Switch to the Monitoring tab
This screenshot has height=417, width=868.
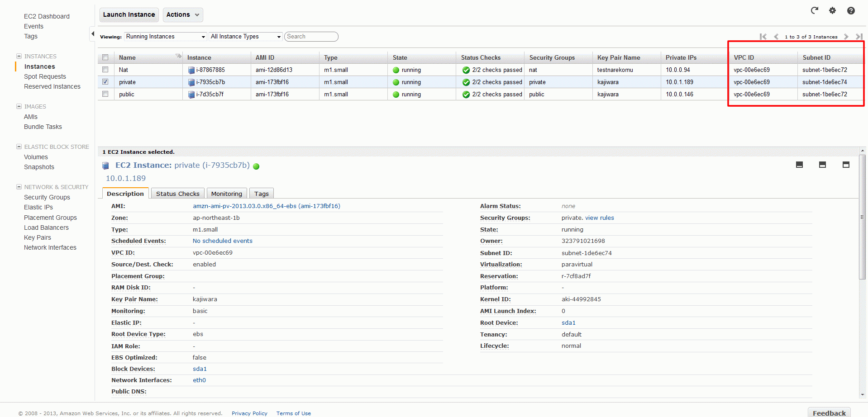coord(227,194)
